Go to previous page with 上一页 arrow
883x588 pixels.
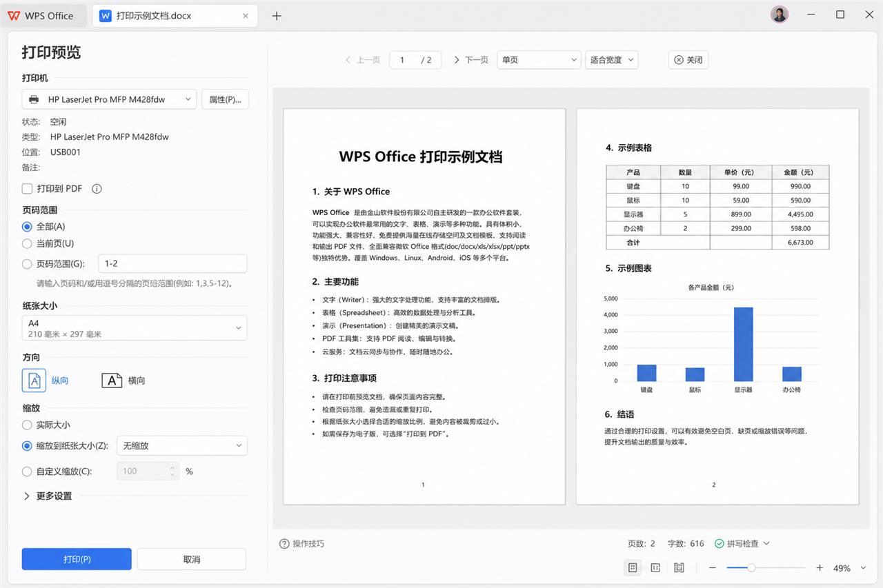pos(348,60)
